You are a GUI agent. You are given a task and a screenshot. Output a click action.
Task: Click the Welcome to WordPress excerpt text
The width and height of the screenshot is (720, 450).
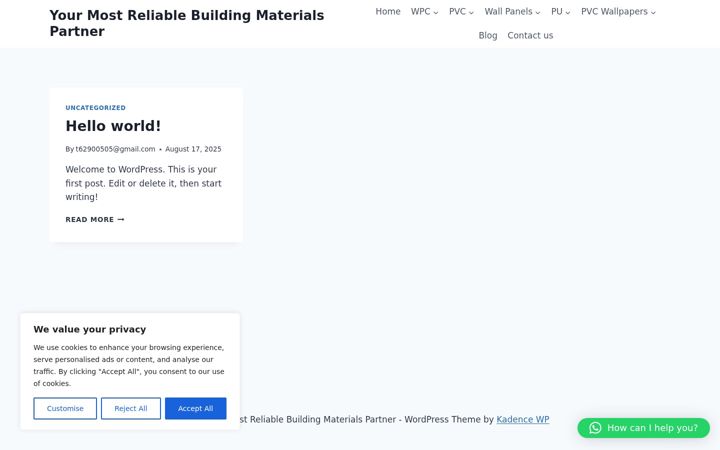coord(143,183)
